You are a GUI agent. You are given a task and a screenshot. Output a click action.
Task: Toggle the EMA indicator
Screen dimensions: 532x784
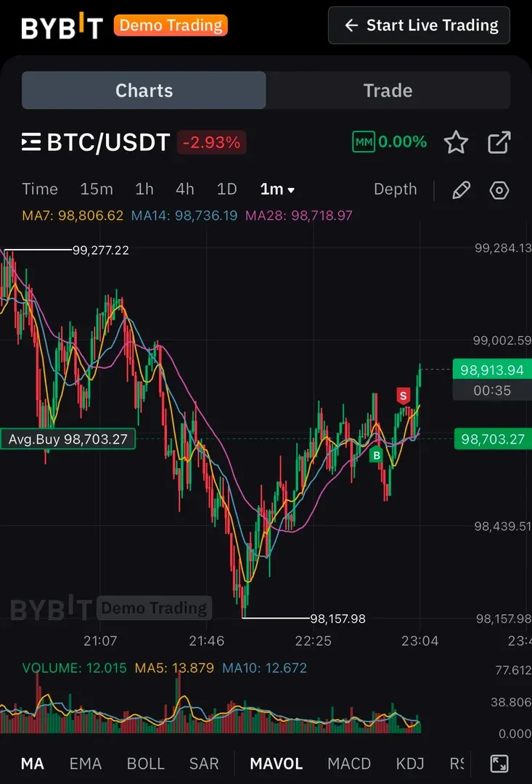pyautogui.click(x=86, y=764)
